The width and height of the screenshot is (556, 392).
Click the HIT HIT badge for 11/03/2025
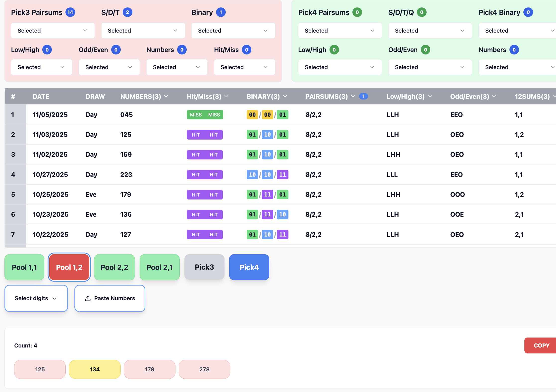point(205,135)
